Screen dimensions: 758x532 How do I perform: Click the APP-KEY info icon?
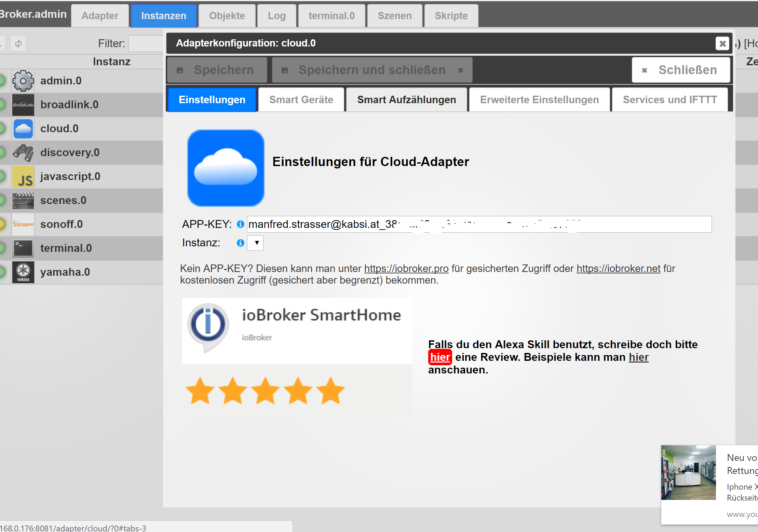point(241,224)
